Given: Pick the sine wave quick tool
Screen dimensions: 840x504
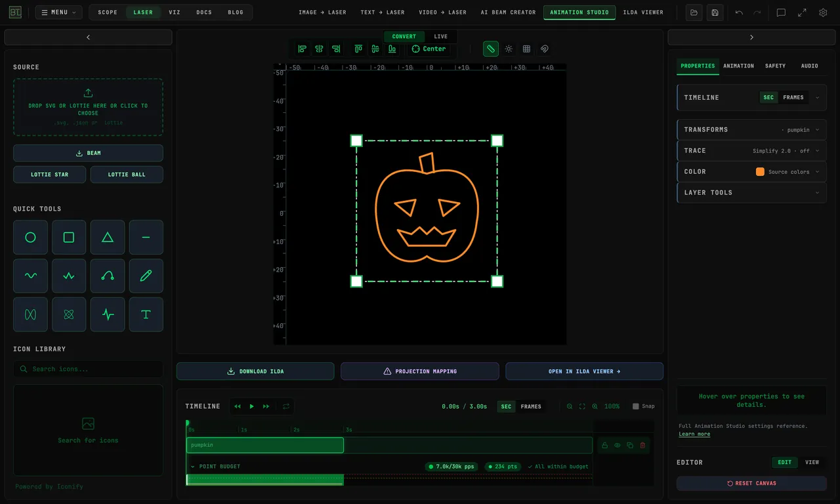Looking at the screenshot, I should point(30,276).
